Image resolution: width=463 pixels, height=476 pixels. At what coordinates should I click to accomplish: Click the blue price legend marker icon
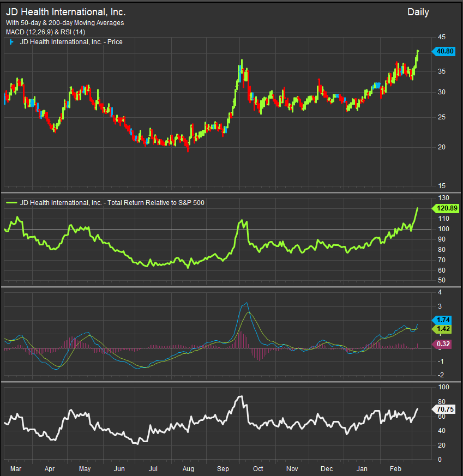click(11, 42)
